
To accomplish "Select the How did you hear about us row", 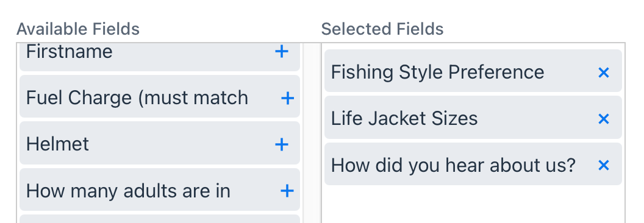I will click(473, 164).
